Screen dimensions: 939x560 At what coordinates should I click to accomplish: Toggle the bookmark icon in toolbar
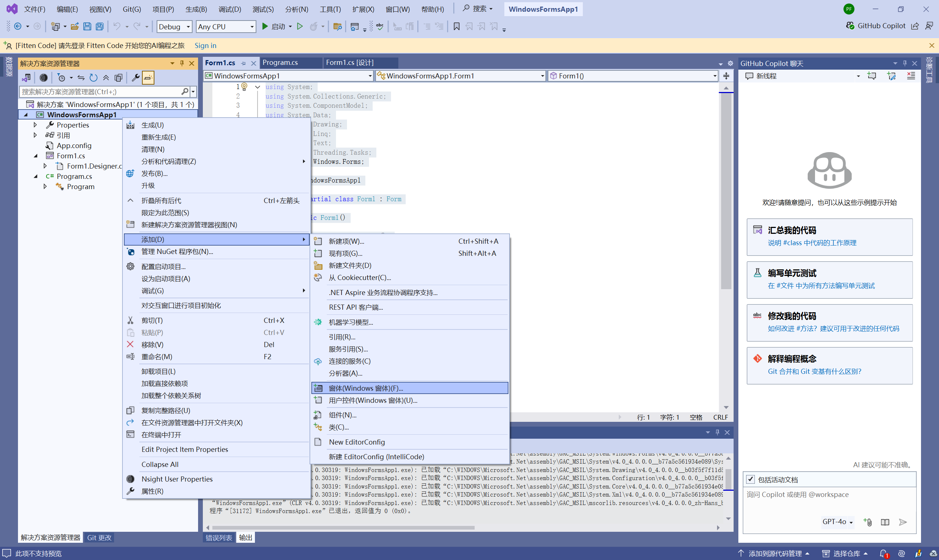point(456,26)
